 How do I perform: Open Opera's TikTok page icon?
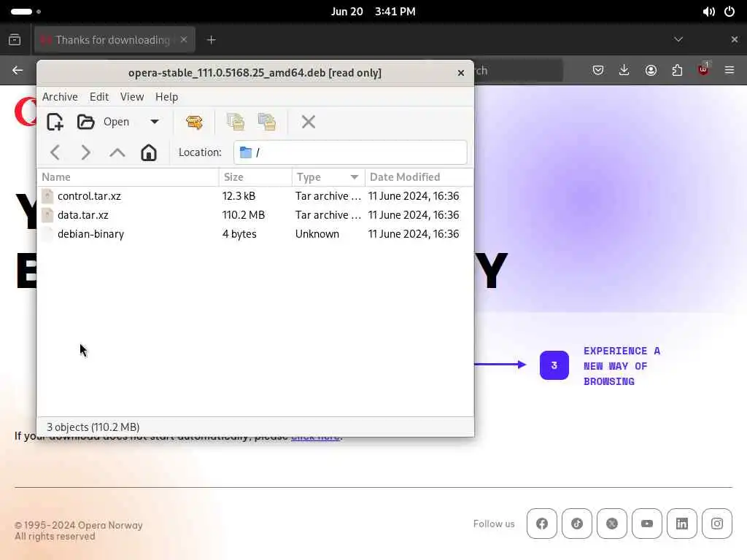[x=577, y=524]
